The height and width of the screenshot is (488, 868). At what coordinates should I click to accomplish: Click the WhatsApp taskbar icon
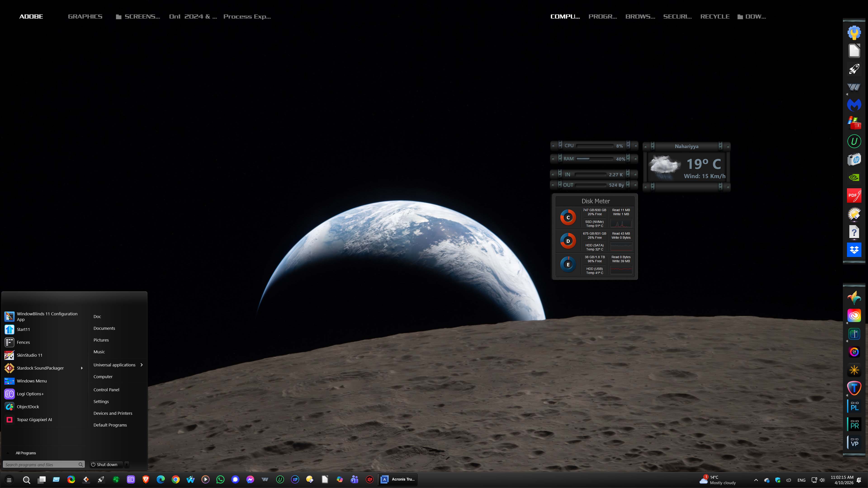point(220,480)
